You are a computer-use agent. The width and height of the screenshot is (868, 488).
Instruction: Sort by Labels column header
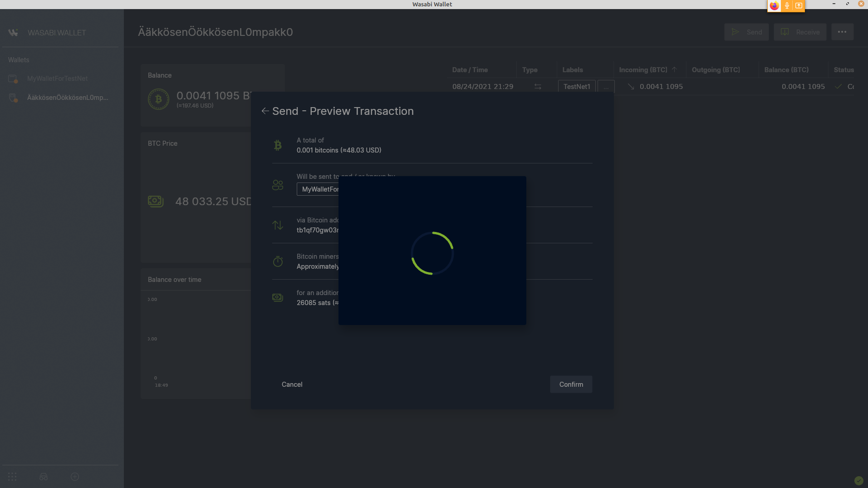pos(573,70)
